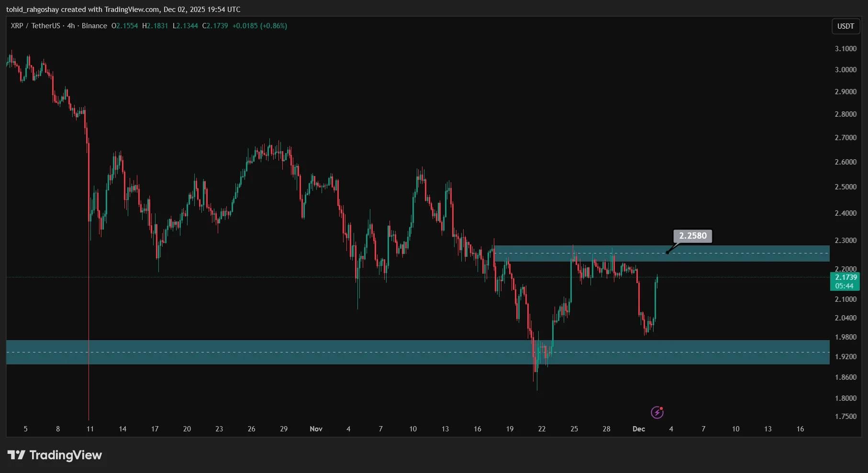Image resolution: width=868 pixels, height=473 pixels.
Task: Click the 1.7500 level on the price scale
Action: pyautogui.click(x=846, y=417)
